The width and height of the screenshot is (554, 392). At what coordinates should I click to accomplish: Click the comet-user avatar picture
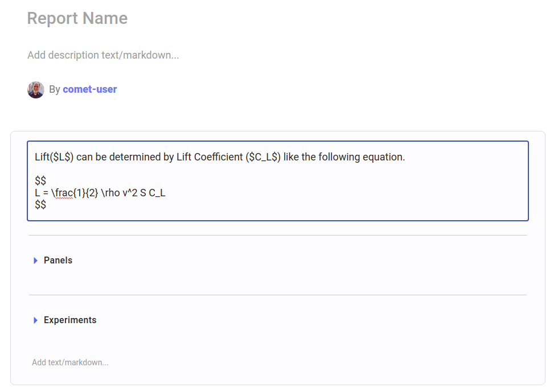pyautogui.click(x=36, y=90)
